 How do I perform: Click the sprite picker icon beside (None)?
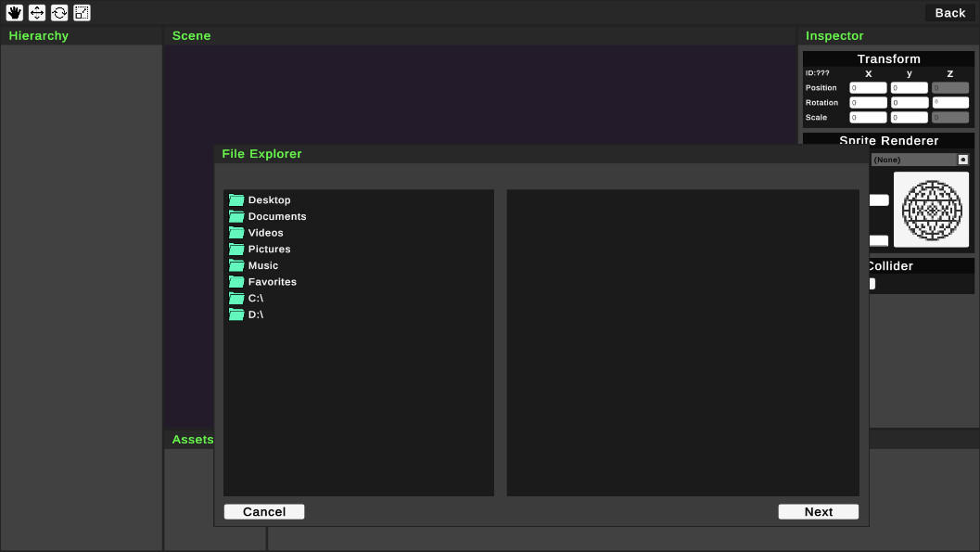(x=962, y=160)
